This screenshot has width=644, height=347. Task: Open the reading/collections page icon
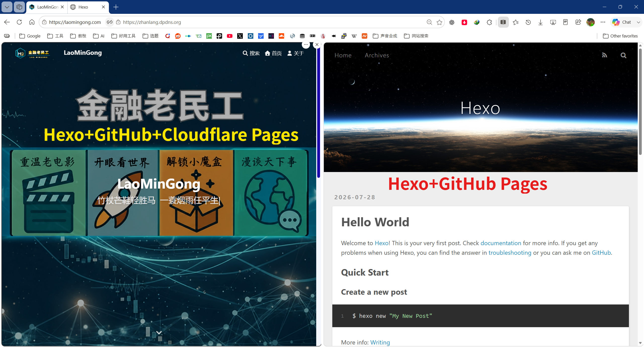click(x=566, y=22)
